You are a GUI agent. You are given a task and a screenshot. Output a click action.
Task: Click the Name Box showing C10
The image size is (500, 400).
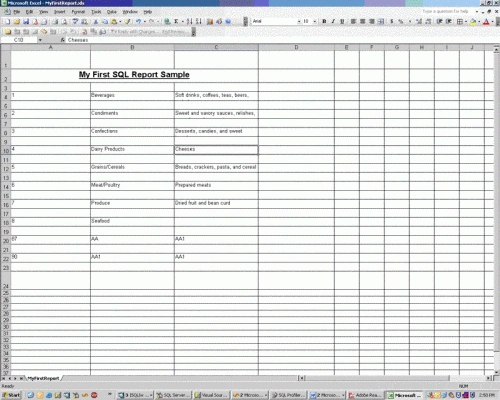coord(19,40)
